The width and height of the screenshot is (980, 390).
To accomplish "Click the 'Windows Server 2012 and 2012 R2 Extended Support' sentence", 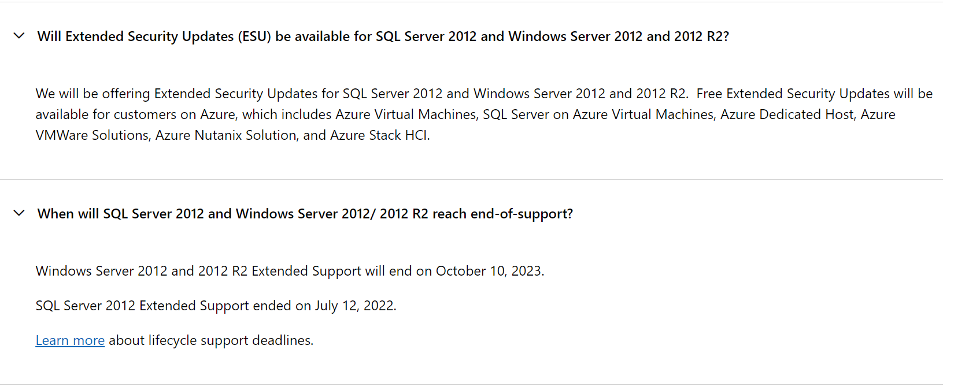I will tap(290, 271).
